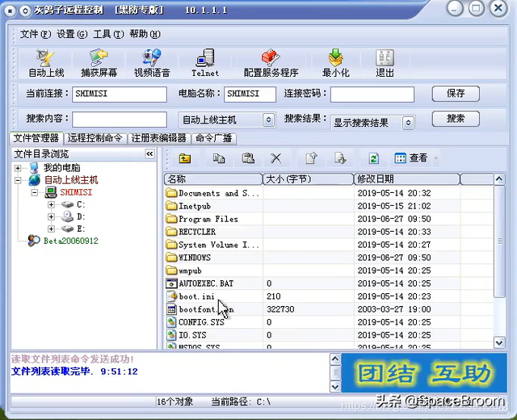The width and height of the screenshot is (517, 420).
Task: Click in the 当前连接 field
Action: coord(120,94)
